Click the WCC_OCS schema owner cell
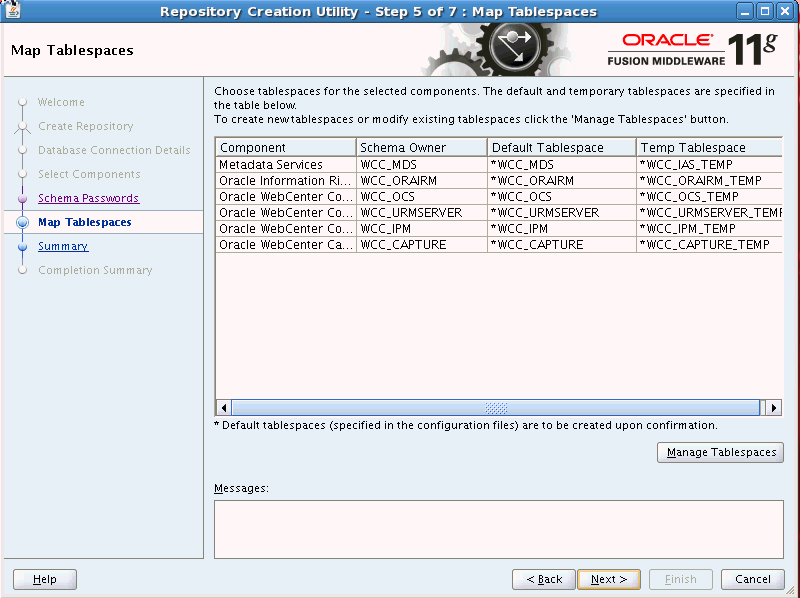Screen dimensions: 800x598 421,196
